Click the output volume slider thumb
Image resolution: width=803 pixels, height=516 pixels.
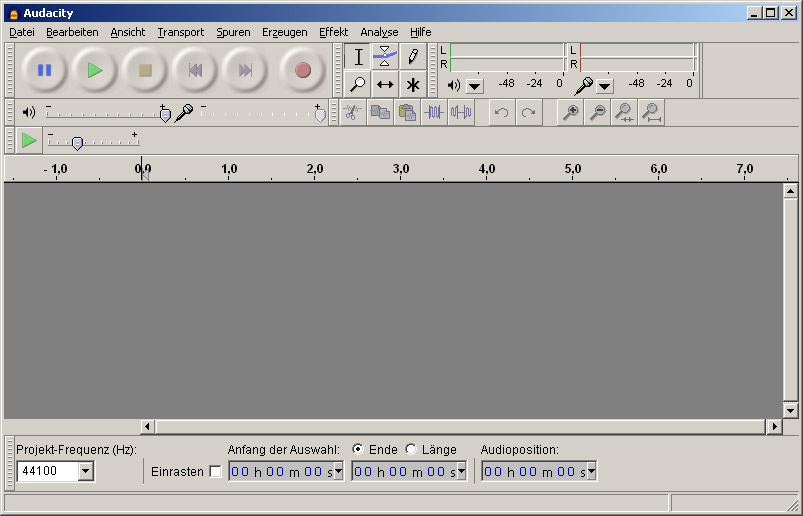(x=165, y=115)
